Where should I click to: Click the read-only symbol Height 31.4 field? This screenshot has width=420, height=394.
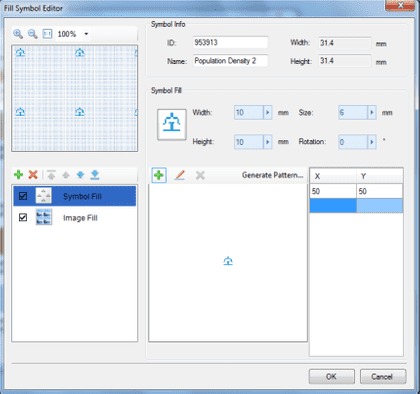pos(345,61)
